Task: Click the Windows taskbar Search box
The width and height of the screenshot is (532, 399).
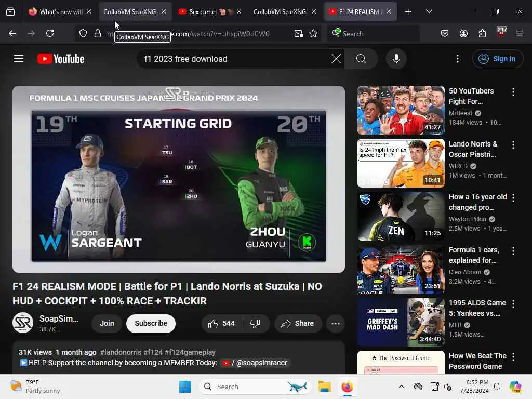Action: (255, 387)
